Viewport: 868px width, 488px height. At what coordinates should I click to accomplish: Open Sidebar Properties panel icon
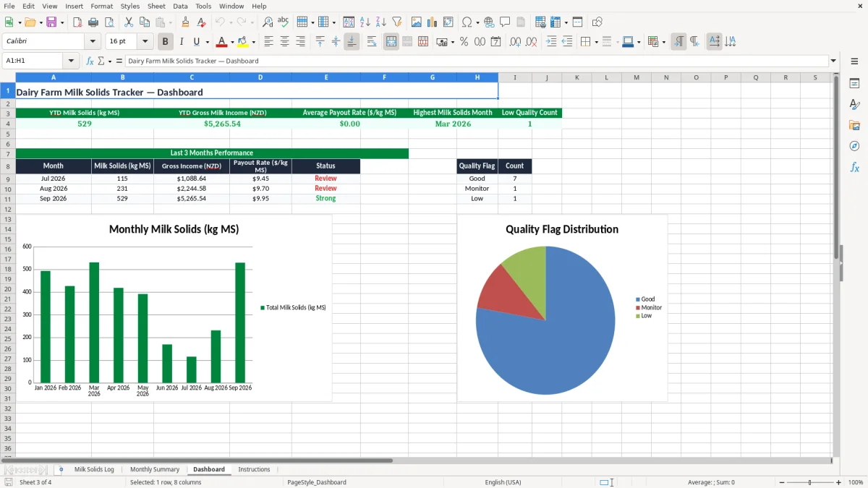point(854,84)
